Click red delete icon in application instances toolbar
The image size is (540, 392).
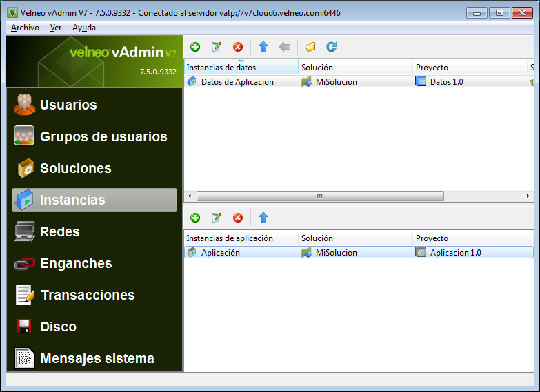(238, 218)
